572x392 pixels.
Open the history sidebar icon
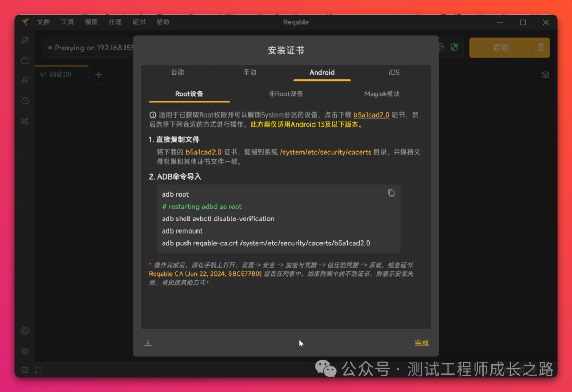25,101
